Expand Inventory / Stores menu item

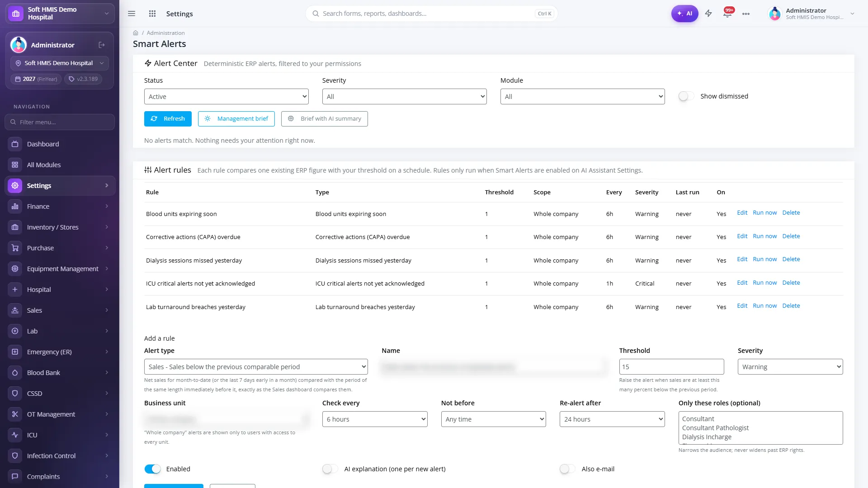click(60, 227)
